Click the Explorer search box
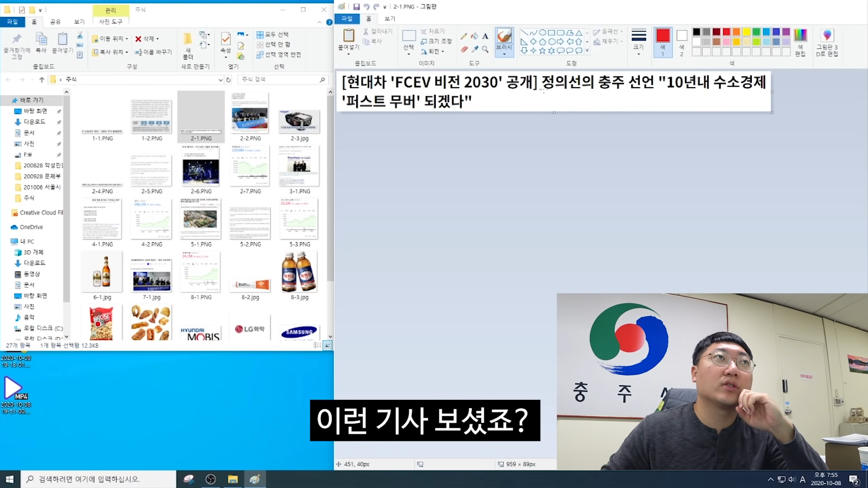Screen dimensions: 868x488 (x=282, y=80)
